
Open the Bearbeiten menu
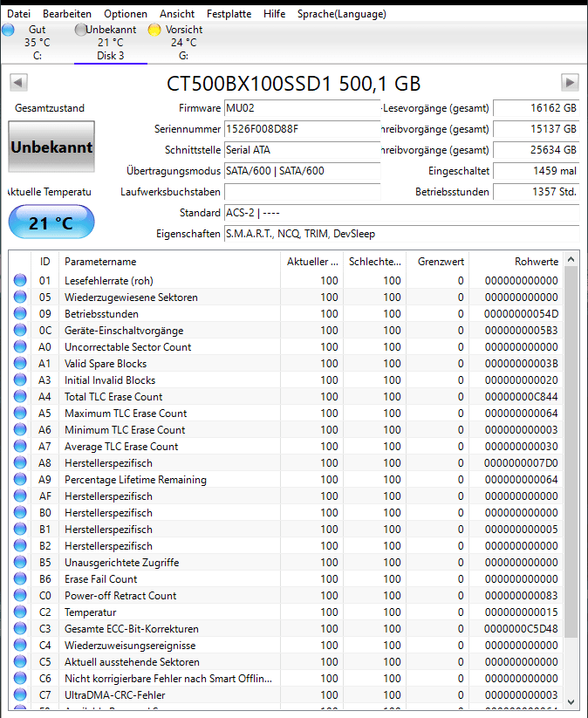(67, 14)
